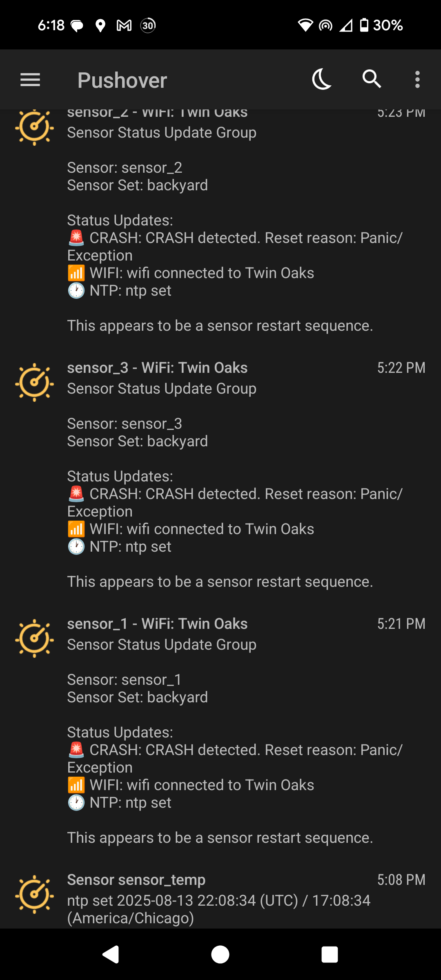Tap the 5:22 PM message timestamp
This screenshot has height=980, width=441.
tap(401, 368)
